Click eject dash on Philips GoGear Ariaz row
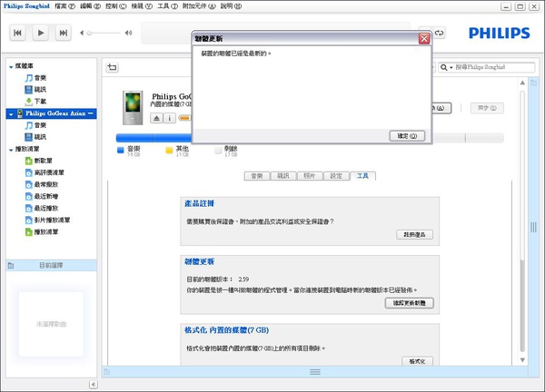 (91, 113)
